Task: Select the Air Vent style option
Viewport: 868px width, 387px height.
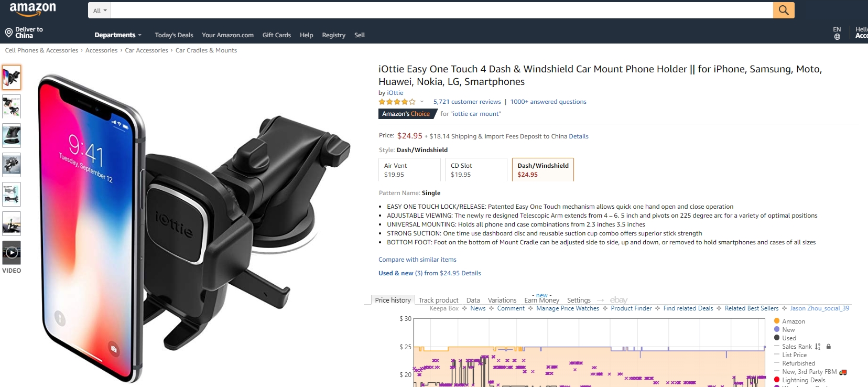Action: pyautogui.click(x=409, y=170)
